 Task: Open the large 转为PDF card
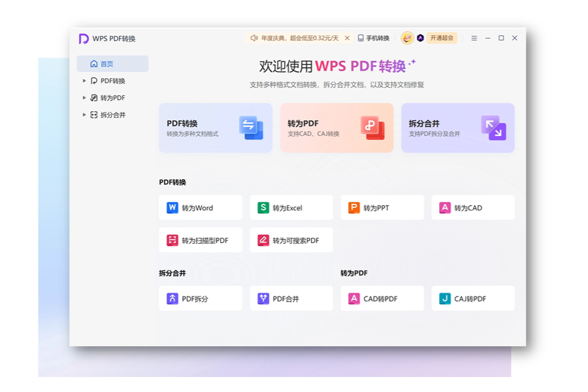pos(336,128)
